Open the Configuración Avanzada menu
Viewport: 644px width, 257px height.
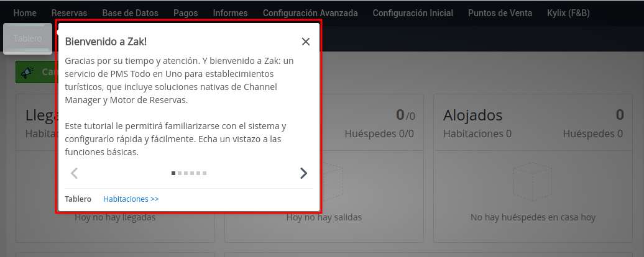click(310, 13)
